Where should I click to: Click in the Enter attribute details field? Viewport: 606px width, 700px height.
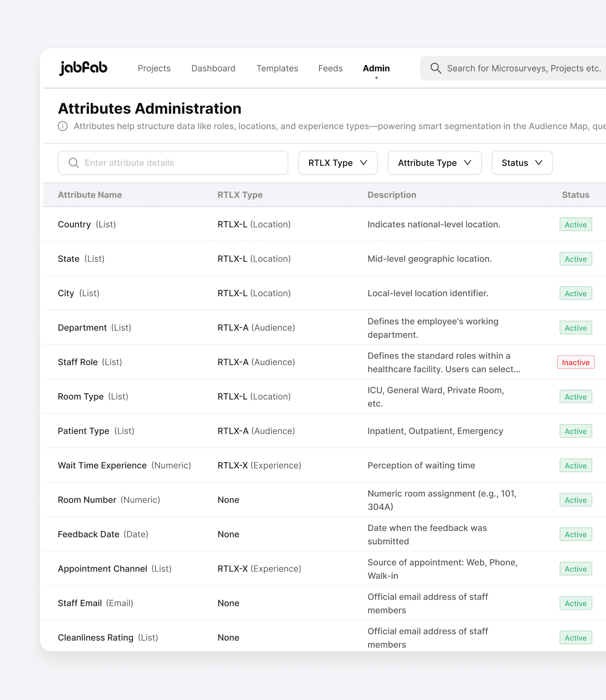(x=173, y=163)
